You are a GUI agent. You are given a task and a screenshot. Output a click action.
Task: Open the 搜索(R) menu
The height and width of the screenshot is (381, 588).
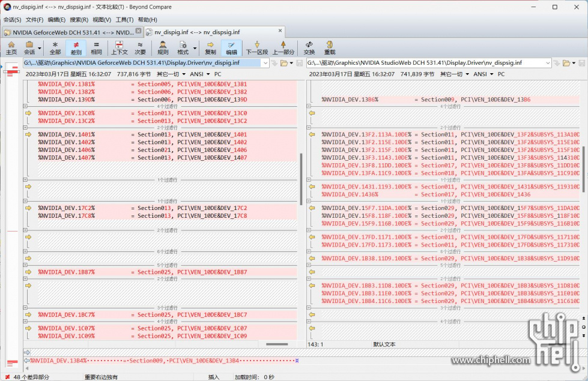point(79,19)
